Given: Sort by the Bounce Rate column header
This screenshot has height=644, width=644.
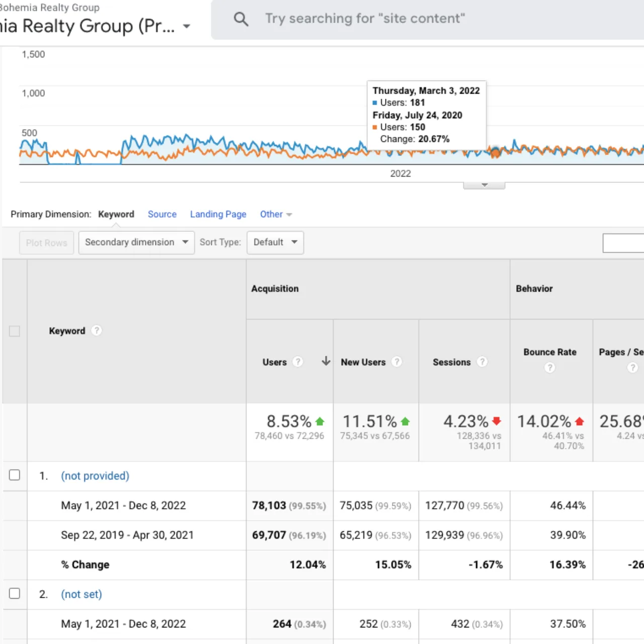Looking at the screenshot, I should (x=550, y=352).
